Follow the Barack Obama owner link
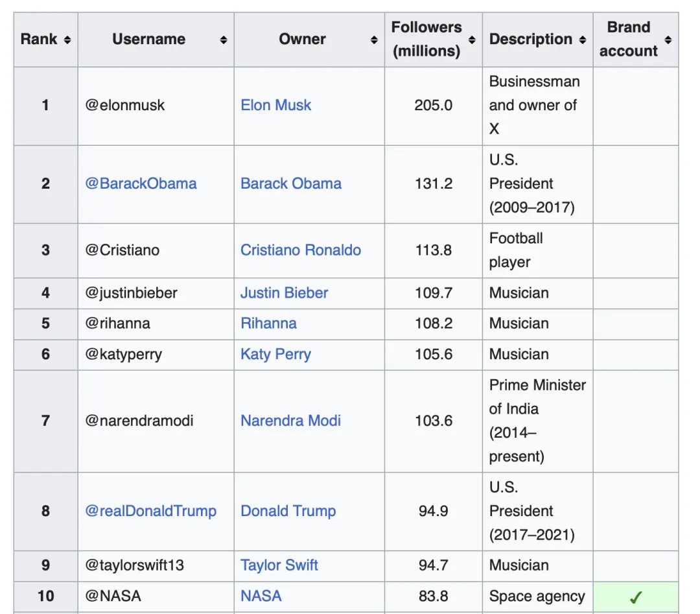Screen dimensions: 700x614 click(290, 183)
